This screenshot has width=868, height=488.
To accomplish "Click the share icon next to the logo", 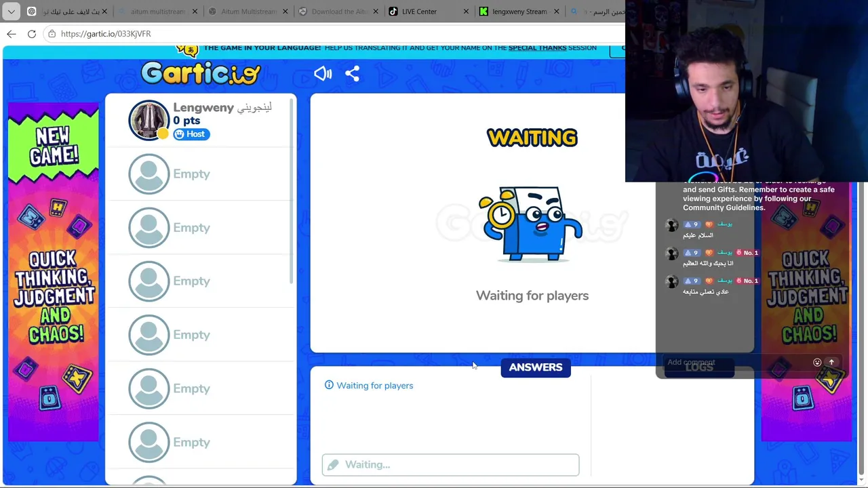I will click(352, 74).
